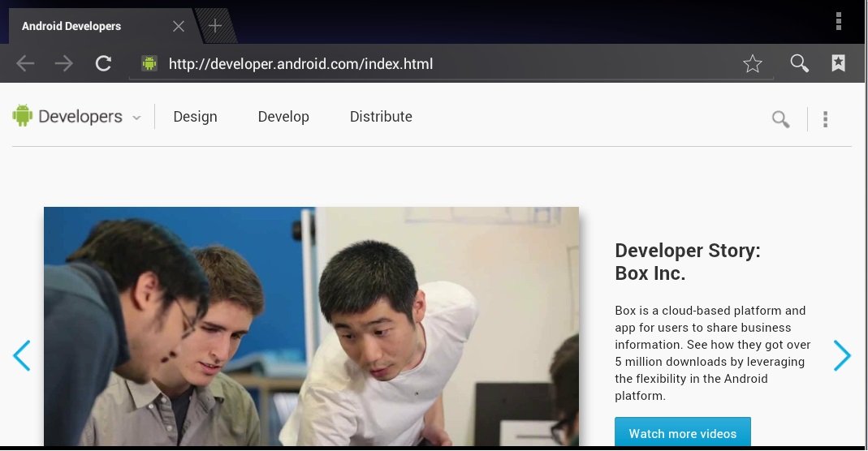Open the Distribute section
The width and height of the screenshot is (868, 451).
[x=381, y=117]
